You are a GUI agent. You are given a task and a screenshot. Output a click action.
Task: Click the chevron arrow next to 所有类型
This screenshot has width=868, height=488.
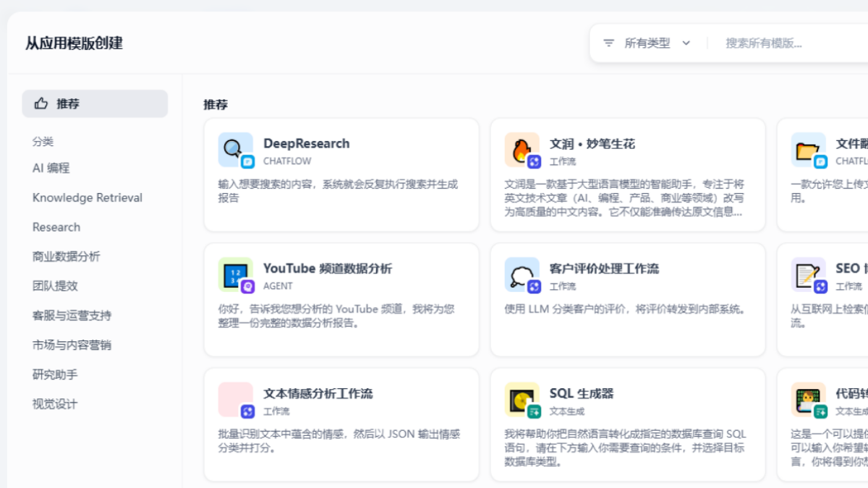(x=686, y=43)
